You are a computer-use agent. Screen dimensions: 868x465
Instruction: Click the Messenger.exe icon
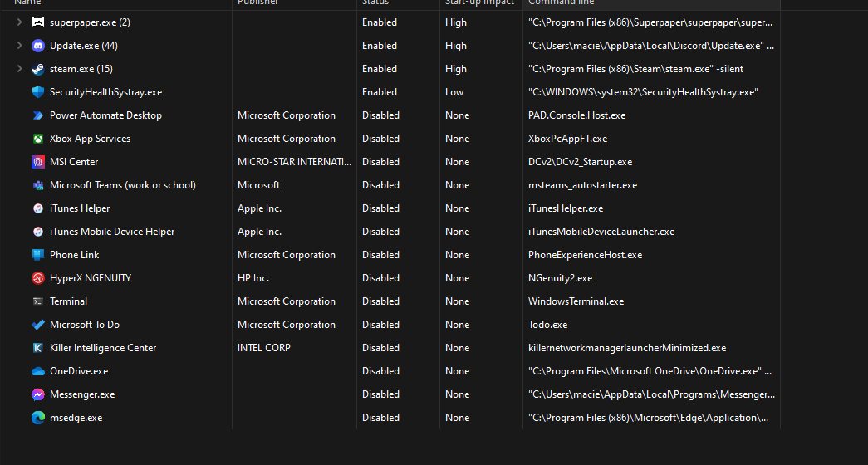(38, 394)
